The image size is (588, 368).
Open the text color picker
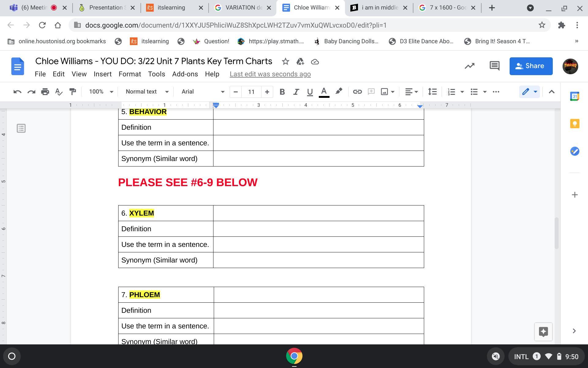(324, 92)
